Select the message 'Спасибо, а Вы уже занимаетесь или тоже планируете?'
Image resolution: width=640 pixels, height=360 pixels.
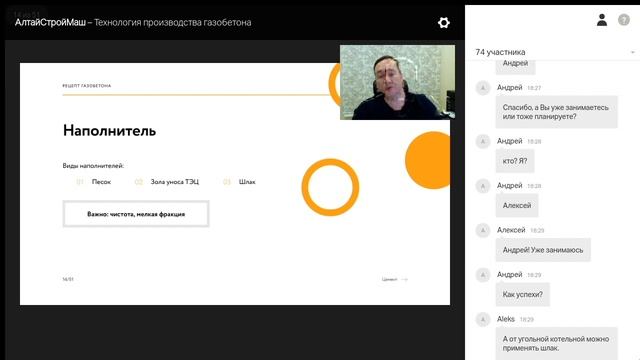[556, 112]
